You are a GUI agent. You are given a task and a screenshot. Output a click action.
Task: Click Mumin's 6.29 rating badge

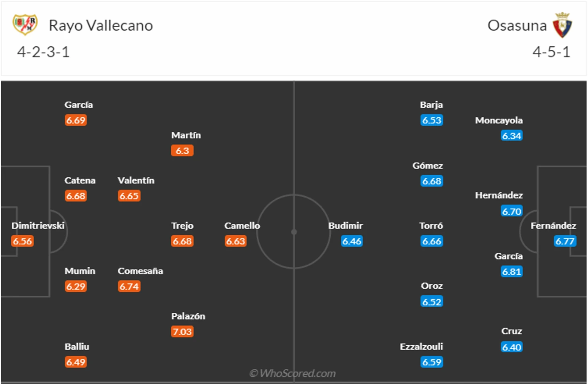(x=76, y=286)
